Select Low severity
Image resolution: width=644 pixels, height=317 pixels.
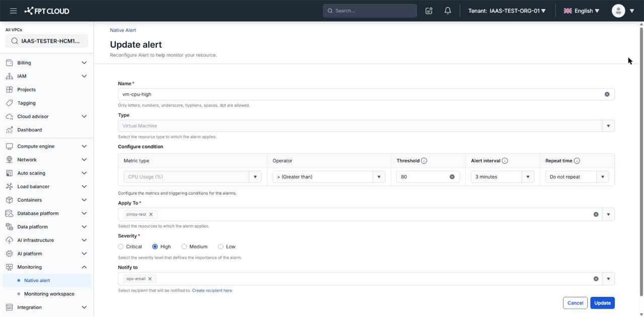pos(220,247)
